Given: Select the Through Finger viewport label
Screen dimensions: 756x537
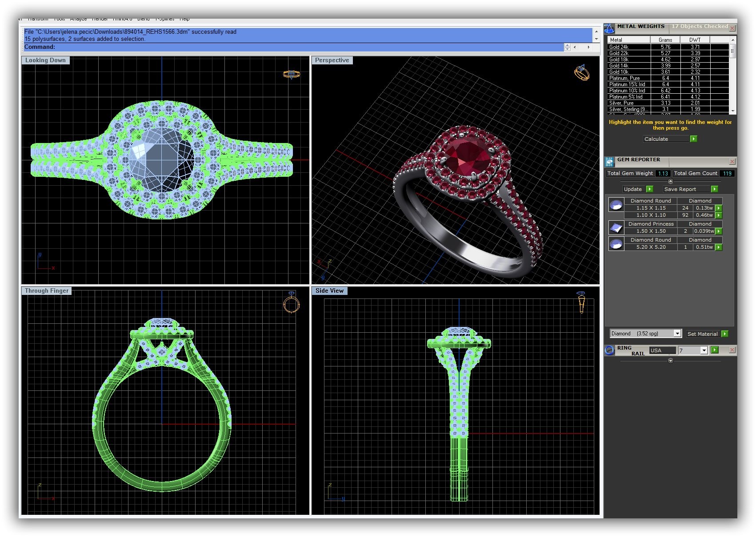Looking at the screenshot, I should click(47, 291).
